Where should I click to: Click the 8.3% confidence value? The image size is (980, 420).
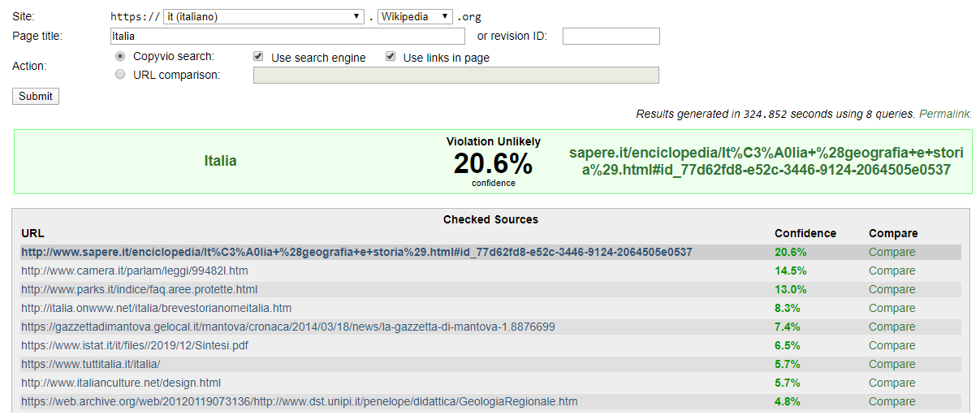coord(788,308)
